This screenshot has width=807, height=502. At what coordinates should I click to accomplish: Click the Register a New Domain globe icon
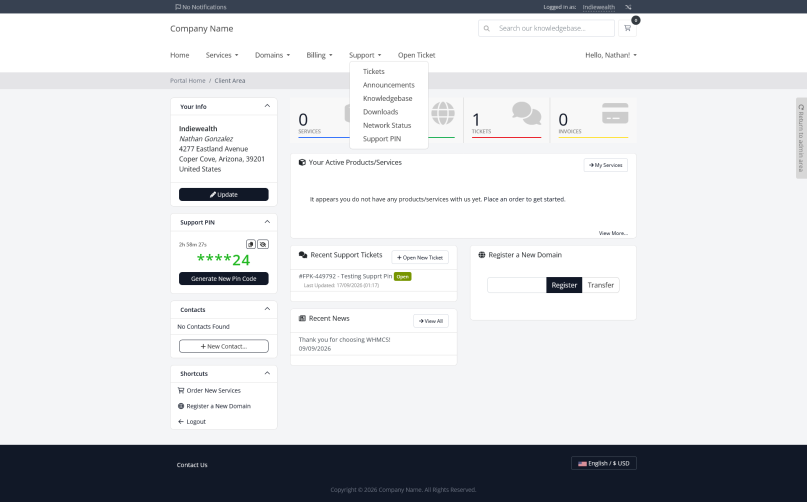pyautogui.click(x=482, y=255)
